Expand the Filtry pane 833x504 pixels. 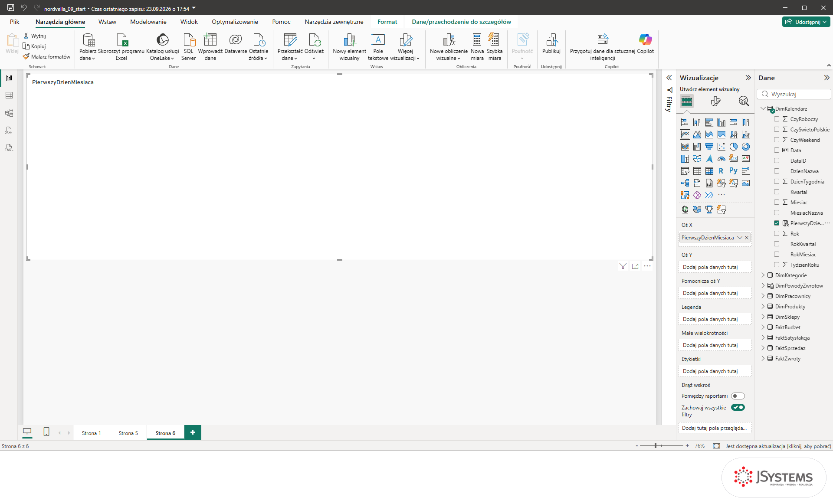pos(669,78)
